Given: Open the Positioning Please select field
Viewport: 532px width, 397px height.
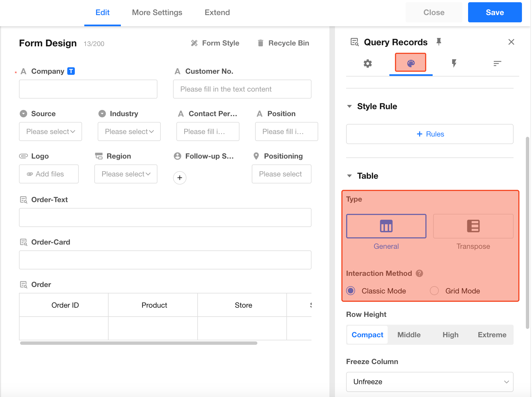Looking at the screenshot, I should tap(282, 174).
